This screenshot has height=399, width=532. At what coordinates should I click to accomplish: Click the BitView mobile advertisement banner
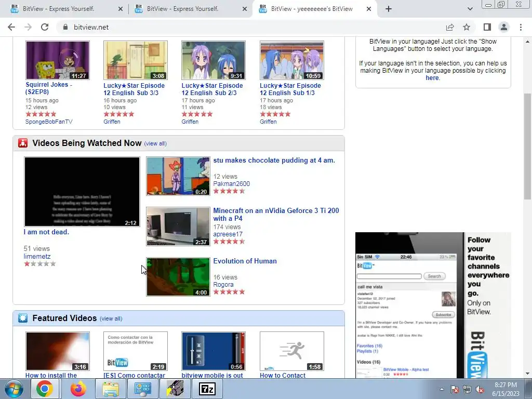pyautogui.click(x=433, y=305)
